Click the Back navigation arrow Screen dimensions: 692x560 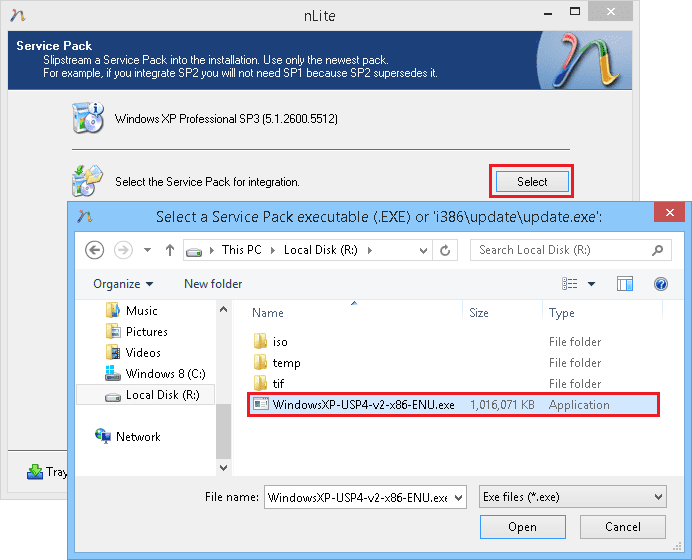95,250
